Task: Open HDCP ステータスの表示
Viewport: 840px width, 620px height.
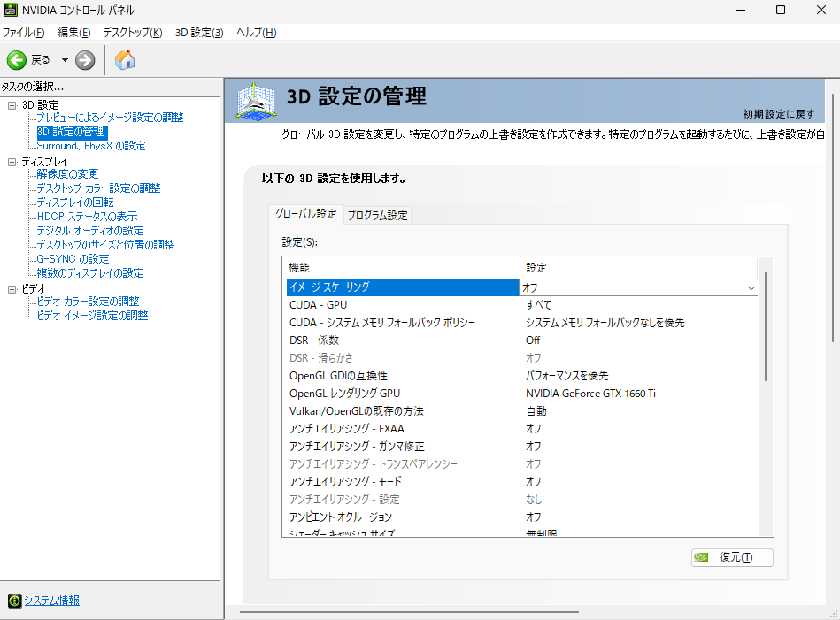Action: 88,217
